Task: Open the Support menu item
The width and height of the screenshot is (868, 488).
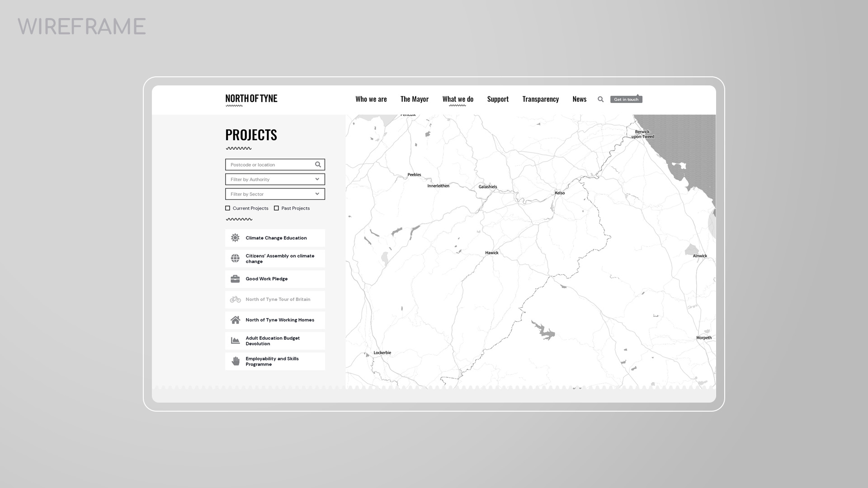Action: point(498,99)
